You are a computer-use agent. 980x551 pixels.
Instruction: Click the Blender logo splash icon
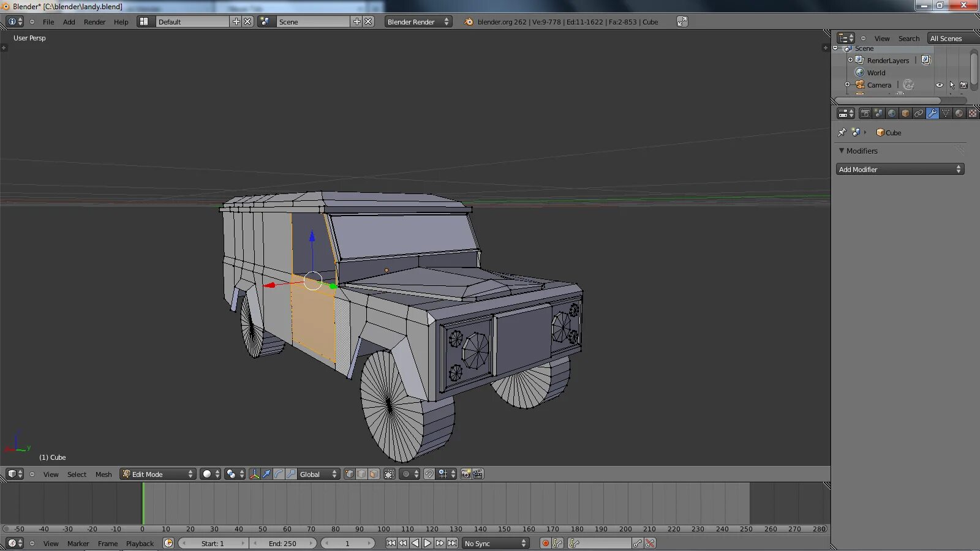tap(469, 21)
